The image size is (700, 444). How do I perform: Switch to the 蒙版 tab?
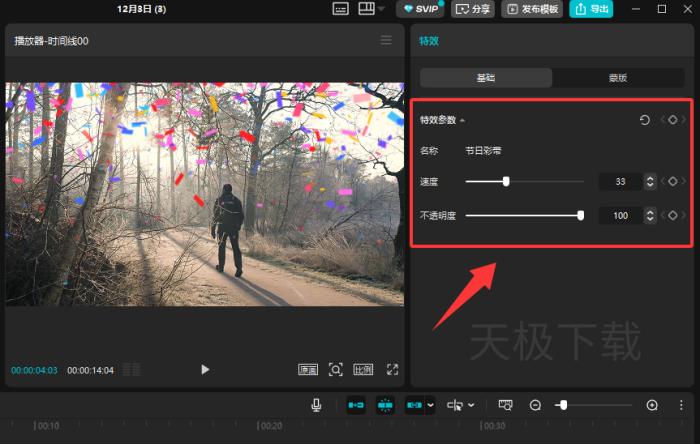click(x=618, y=78)
